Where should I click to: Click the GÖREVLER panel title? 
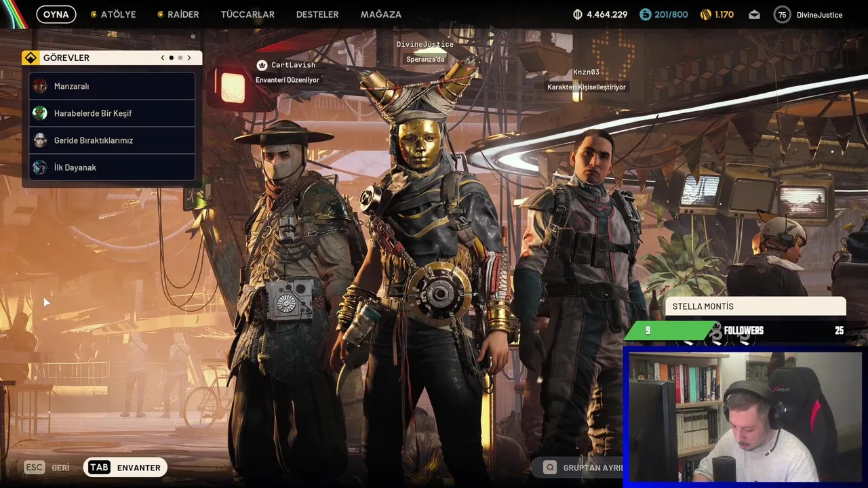pos(66,58)
